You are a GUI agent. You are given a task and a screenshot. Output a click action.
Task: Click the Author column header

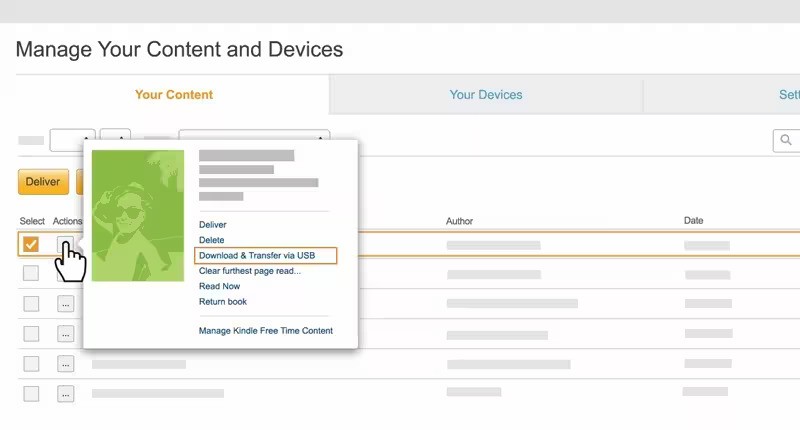coord(459,221)
